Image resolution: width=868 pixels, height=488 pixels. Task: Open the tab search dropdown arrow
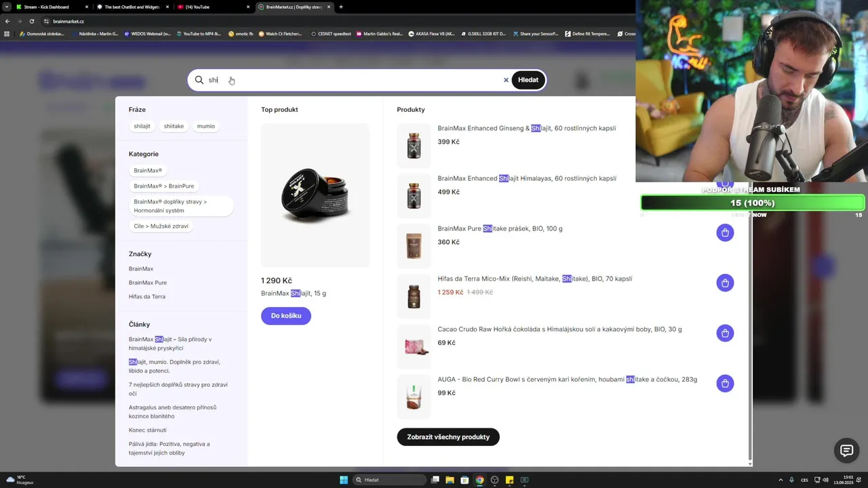coord(6,7)
